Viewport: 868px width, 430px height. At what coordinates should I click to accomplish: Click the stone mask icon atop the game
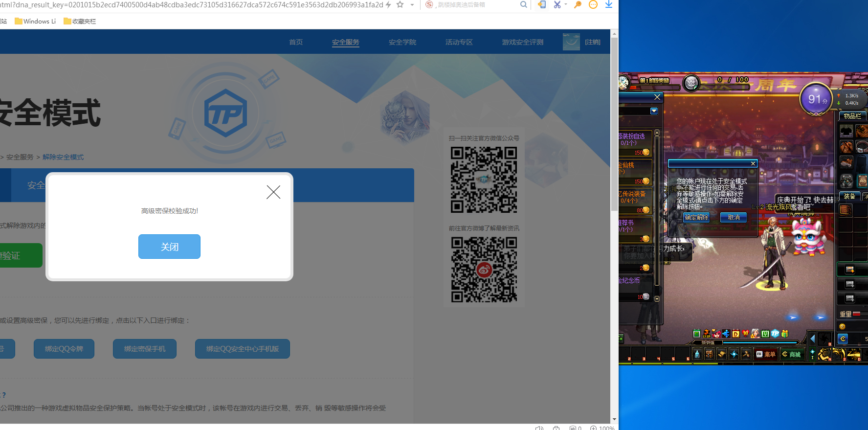click(691, 83)
